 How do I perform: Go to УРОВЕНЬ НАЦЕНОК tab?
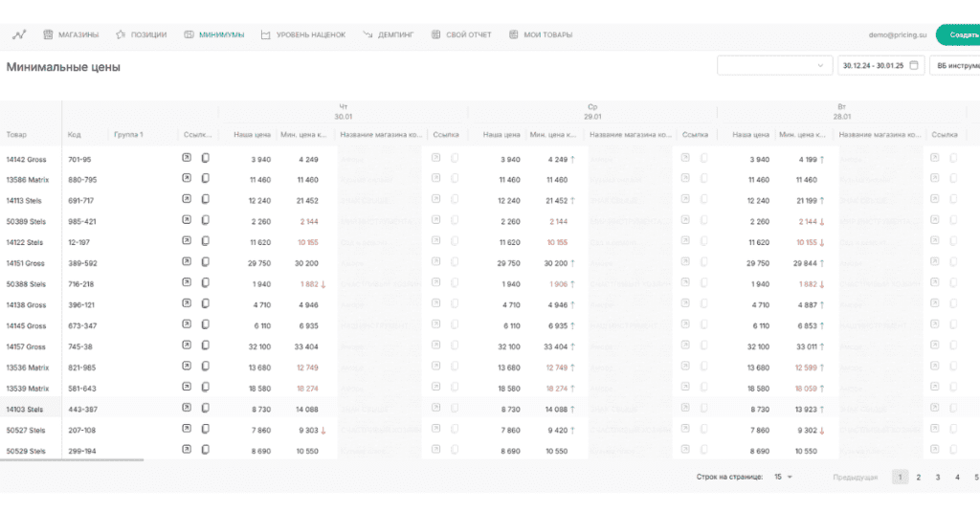click(x=303, y=34)
